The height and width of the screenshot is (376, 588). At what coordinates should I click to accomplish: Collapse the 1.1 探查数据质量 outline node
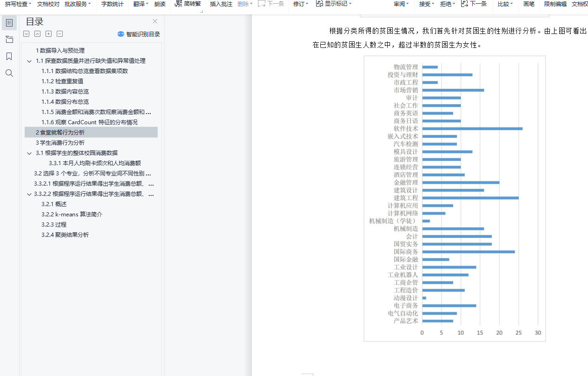tap(29, 61)
